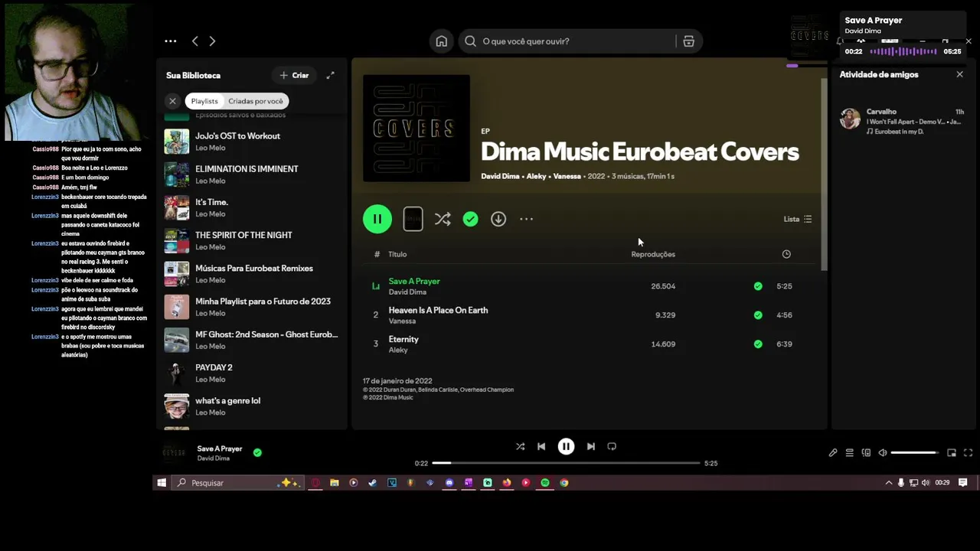Open the three-dot app menu at top left
Screen dimensions: 980x551
pos(171,41)
